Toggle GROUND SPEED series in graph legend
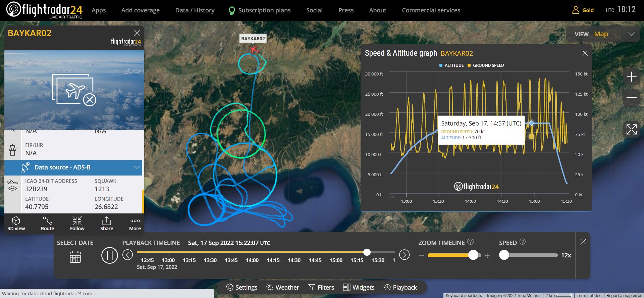Viewport: 644px width, 298px height. coord(486,65)
